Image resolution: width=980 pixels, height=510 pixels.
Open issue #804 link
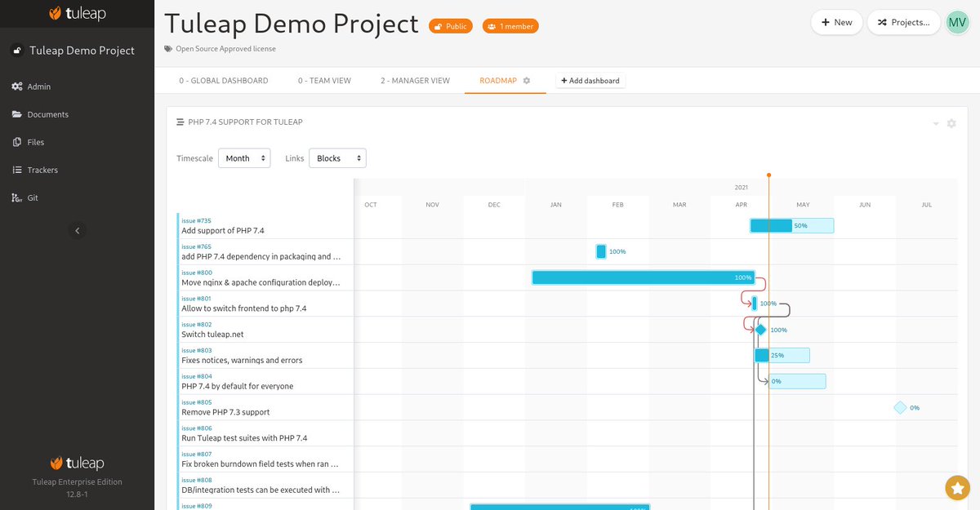[197, 376]
